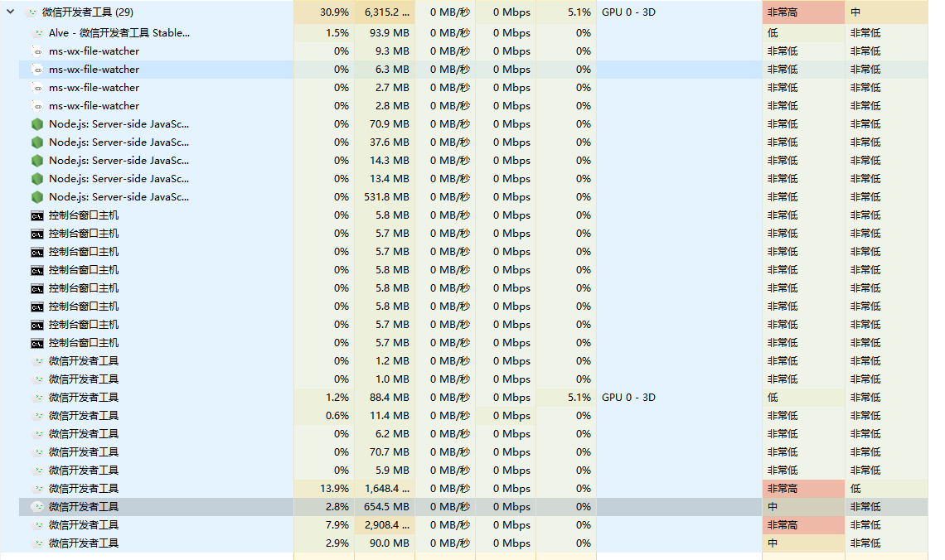Click the 6,315.2 memory value
This screenshot has height=560, width=945.
[387, 12]
